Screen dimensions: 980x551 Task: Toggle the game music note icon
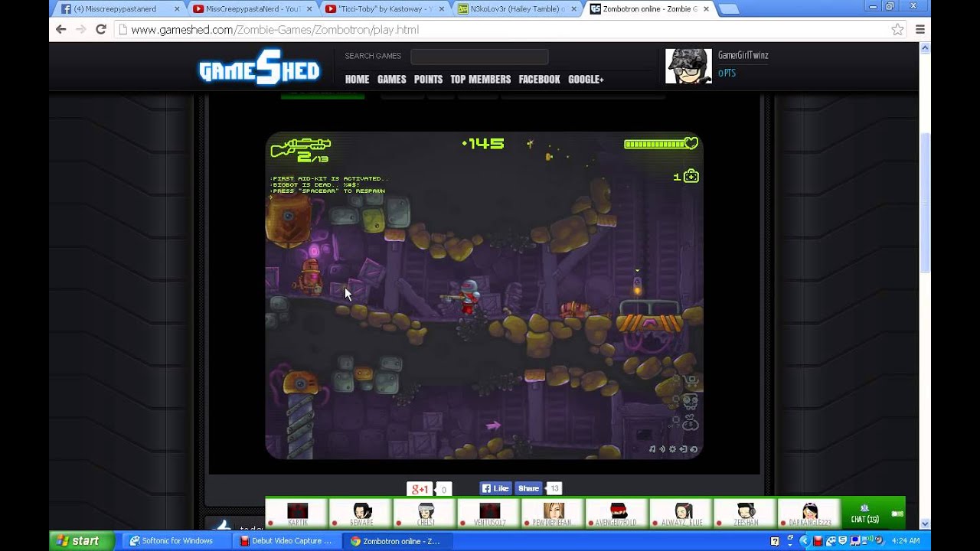click(x=652, y=449)
